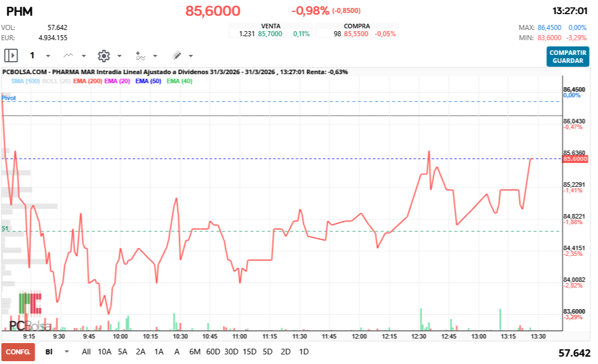Select the line chart type icon
The height and width of the screenshot is (364, 598).
click(69, 55)
